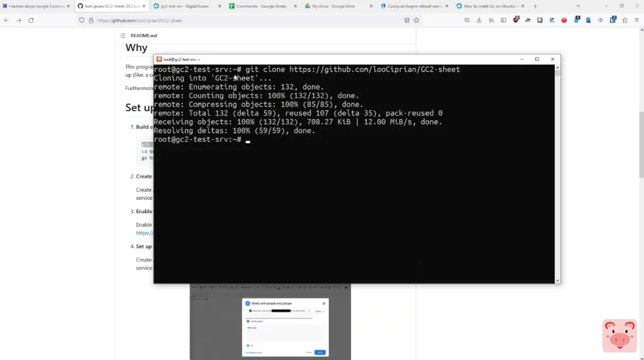
Task: Open the Library bookshelf icon
Action: point(491,20)
